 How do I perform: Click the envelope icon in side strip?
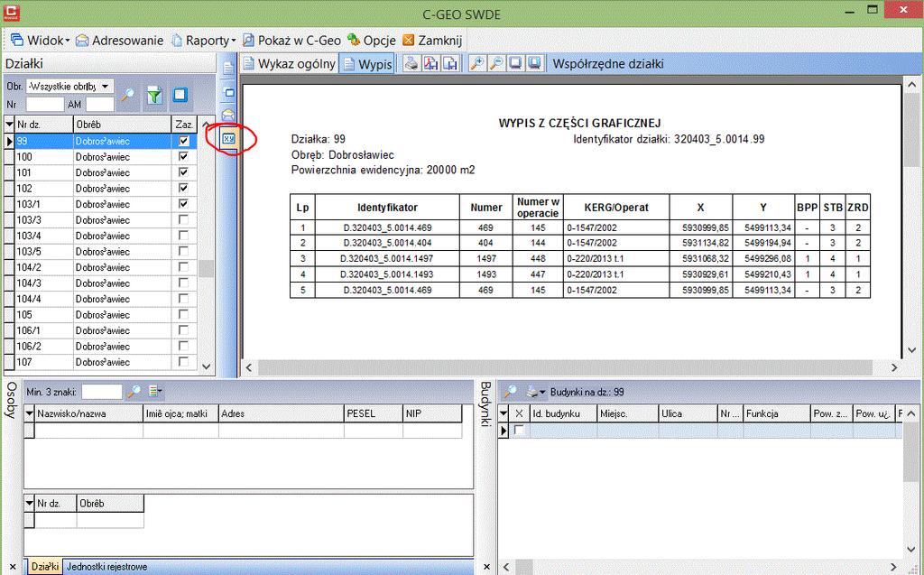click(228, 115)
